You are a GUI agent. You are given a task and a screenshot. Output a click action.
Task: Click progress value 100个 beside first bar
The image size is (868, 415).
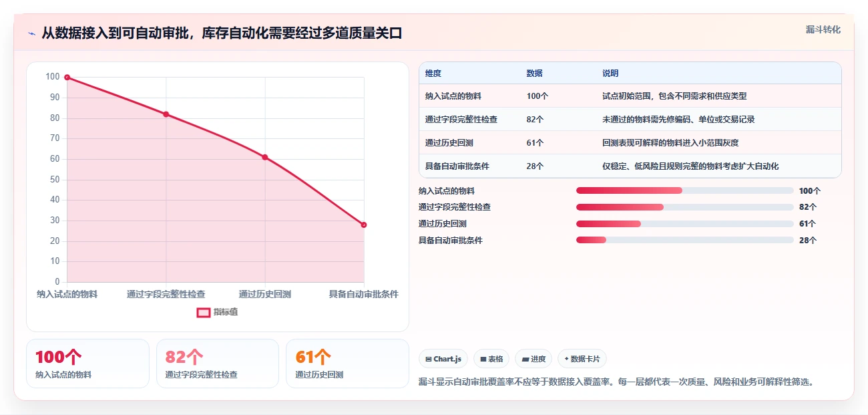click(x=810, y=190)
